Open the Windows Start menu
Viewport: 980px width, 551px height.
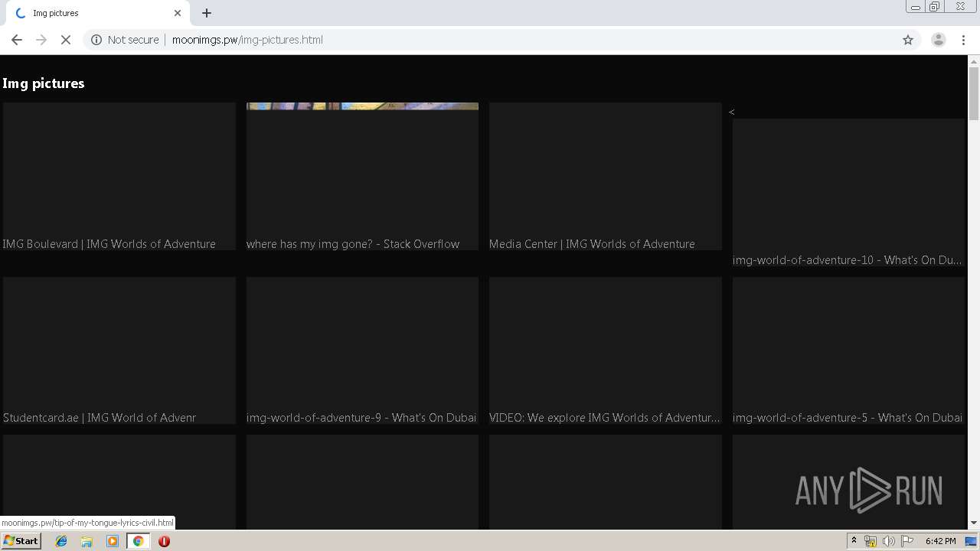21,541
